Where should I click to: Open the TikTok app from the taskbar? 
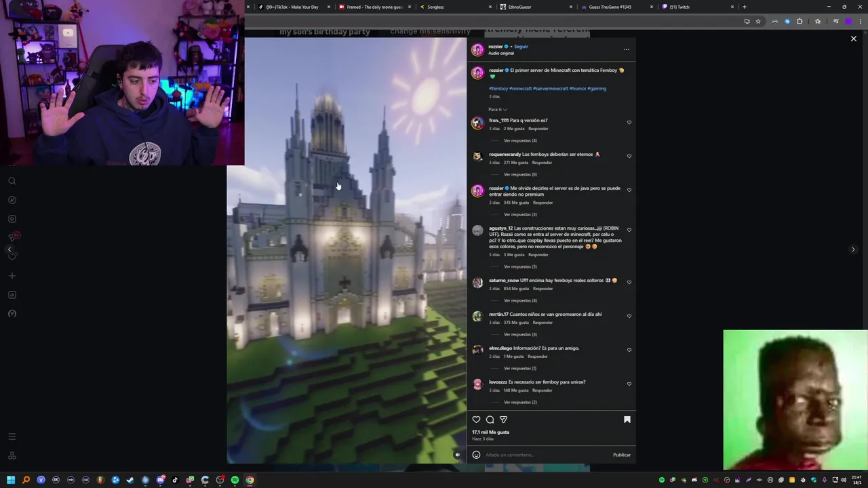[x=175, y=480]
